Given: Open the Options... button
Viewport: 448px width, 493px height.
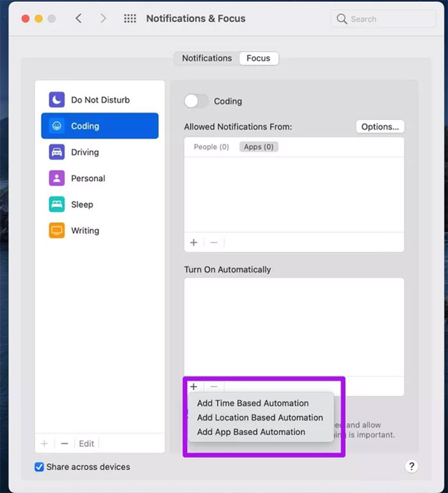Looking at the screenshot, I should pos(380,127).
